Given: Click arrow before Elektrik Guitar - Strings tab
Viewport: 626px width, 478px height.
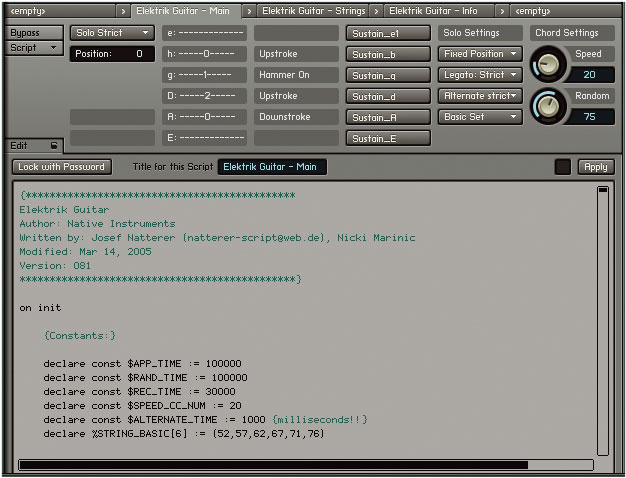Looking at the screenshot, I should click(249, 11).
